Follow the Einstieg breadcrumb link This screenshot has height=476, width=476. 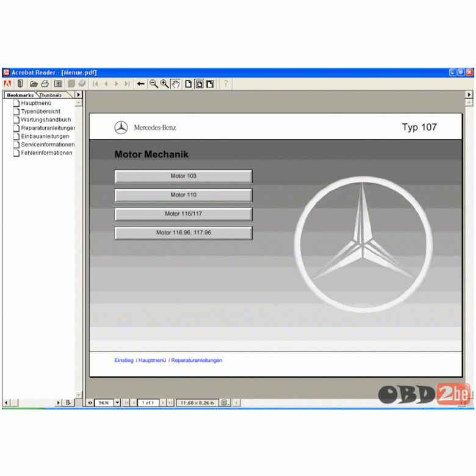pyautogui.click(x=124, y=360)
